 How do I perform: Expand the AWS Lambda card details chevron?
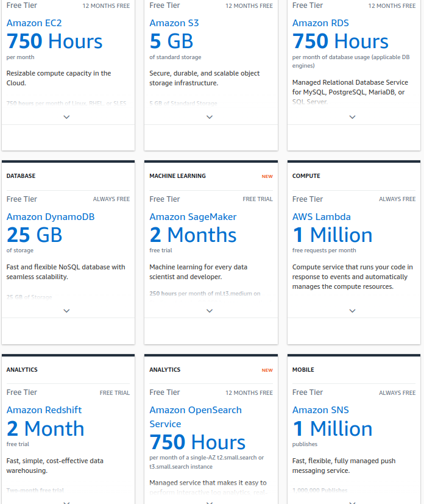[x=352, y=311]
